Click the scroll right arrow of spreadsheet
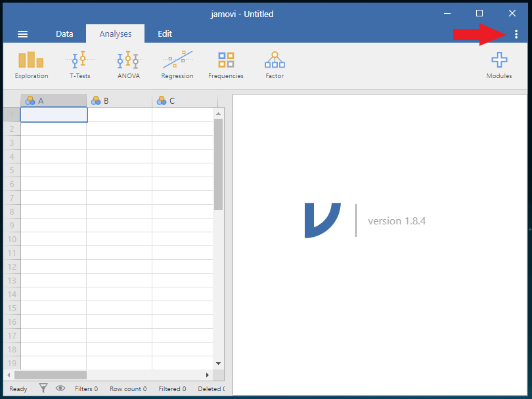The width and height of the screenshot is (532, 399). tap(208, 375)
